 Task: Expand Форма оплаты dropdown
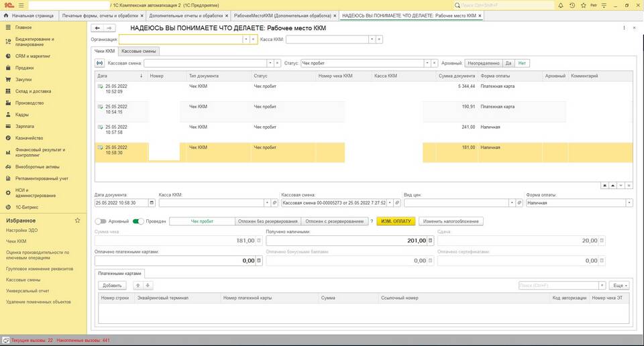tap(629, 203)
